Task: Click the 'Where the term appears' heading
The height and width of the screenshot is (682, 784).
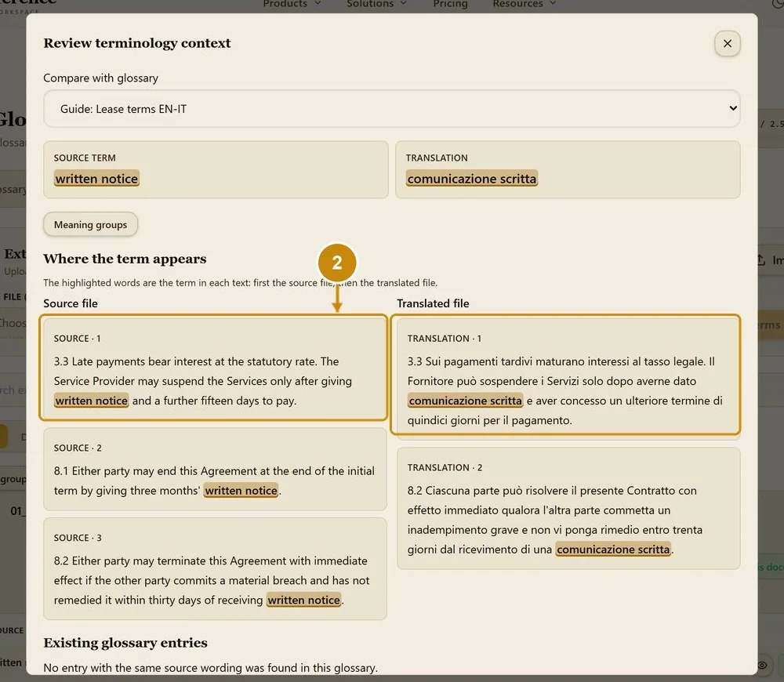Action: pyautogui.click(x=125, y=259)
